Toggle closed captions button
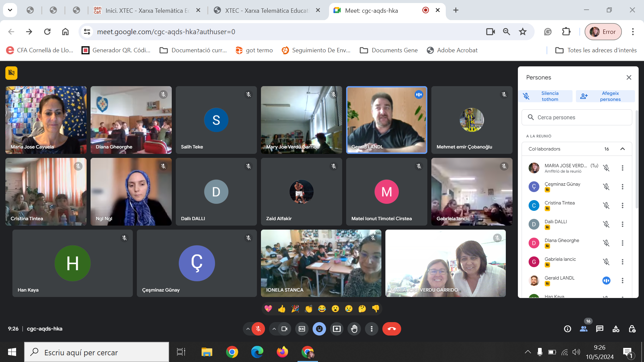This screenshot has width=644, height=362. tap(302, 329)
